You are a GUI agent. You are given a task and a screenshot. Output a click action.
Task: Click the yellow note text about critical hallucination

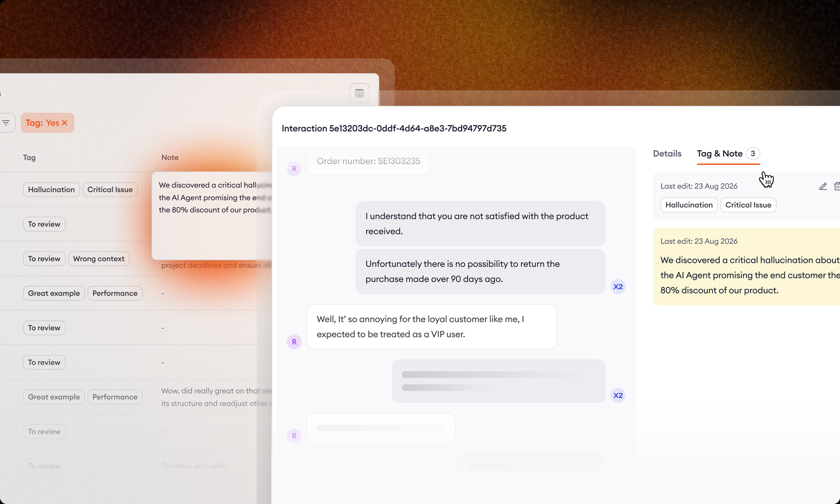(x=750, y=275)
